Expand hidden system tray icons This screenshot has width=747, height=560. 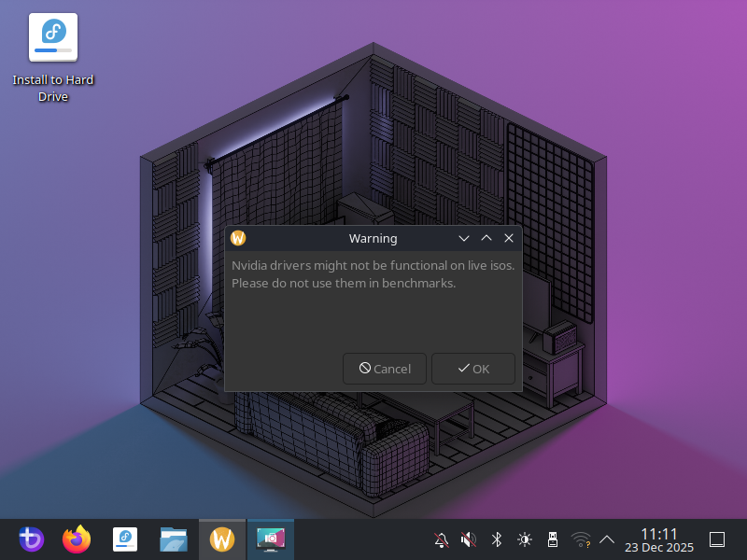[606, 540]
